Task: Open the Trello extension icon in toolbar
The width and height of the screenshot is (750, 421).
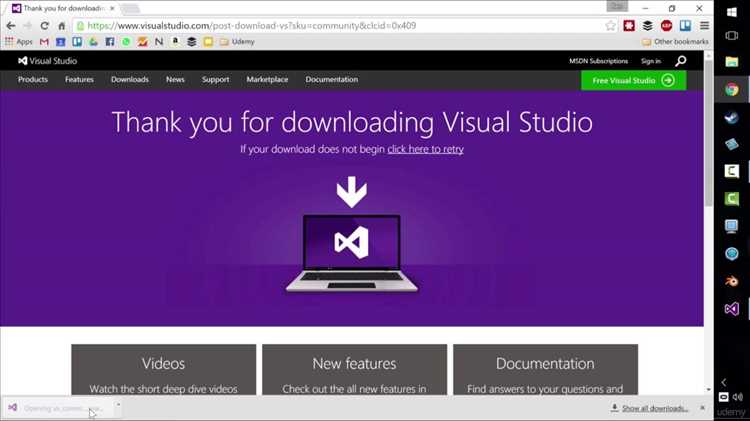Action: pos(685,26)
